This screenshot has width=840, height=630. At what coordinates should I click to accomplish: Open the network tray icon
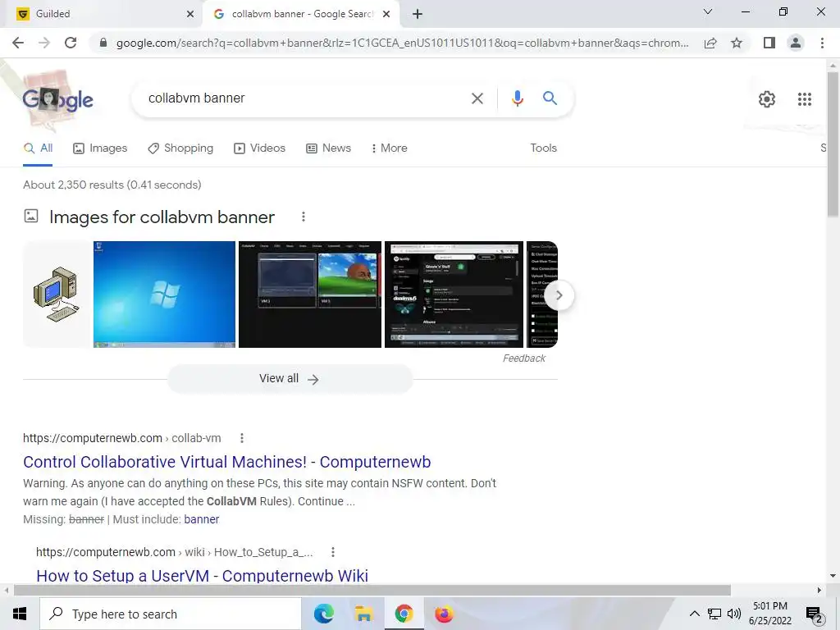[x=714, y=614]
